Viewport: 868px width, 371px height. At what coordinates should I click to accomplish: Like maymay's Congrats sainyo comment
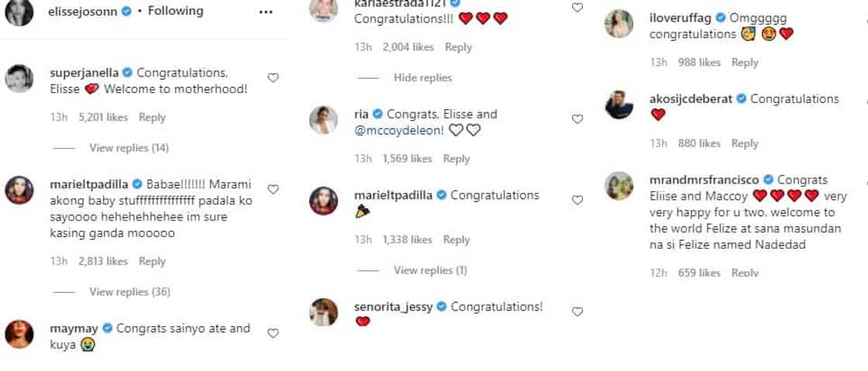273,333
